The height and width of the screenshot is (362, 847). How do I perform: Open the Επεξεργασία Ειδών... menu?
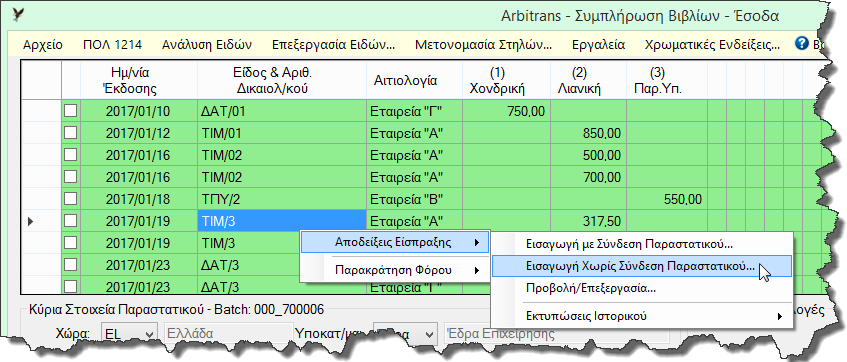tap(333, 45)
